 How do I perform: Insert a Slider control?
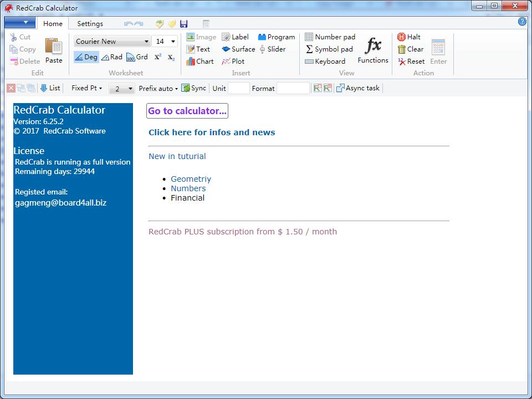[273, 49]
